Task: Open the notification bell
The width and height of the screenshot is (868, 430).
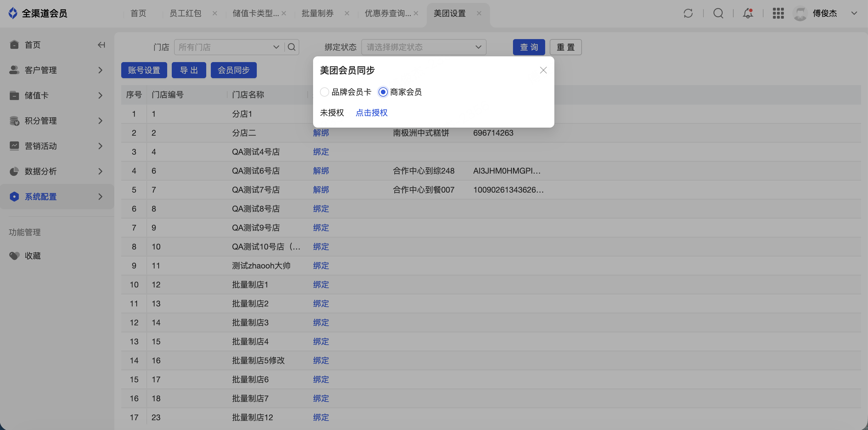Action: [x=748, y=13]
